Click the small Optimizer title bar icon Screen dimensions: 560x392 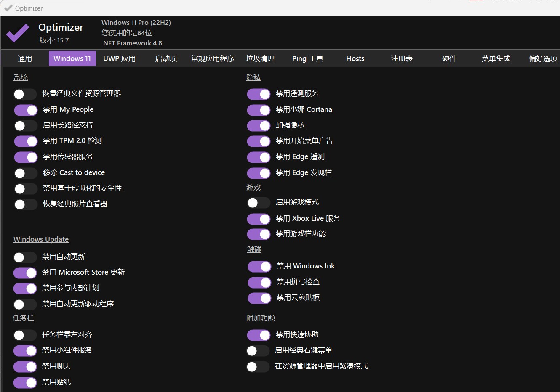click(x=8, y=8)
